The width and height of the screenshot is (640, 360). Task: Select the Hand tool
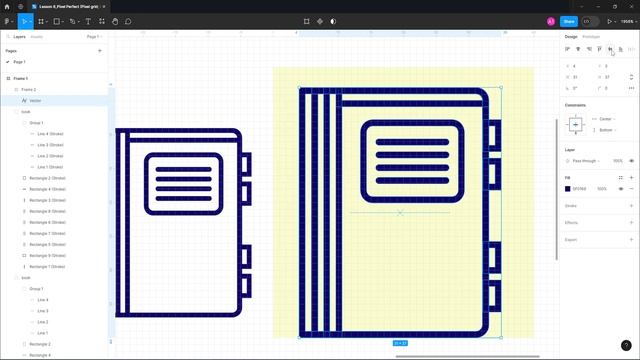pos(115,21)
